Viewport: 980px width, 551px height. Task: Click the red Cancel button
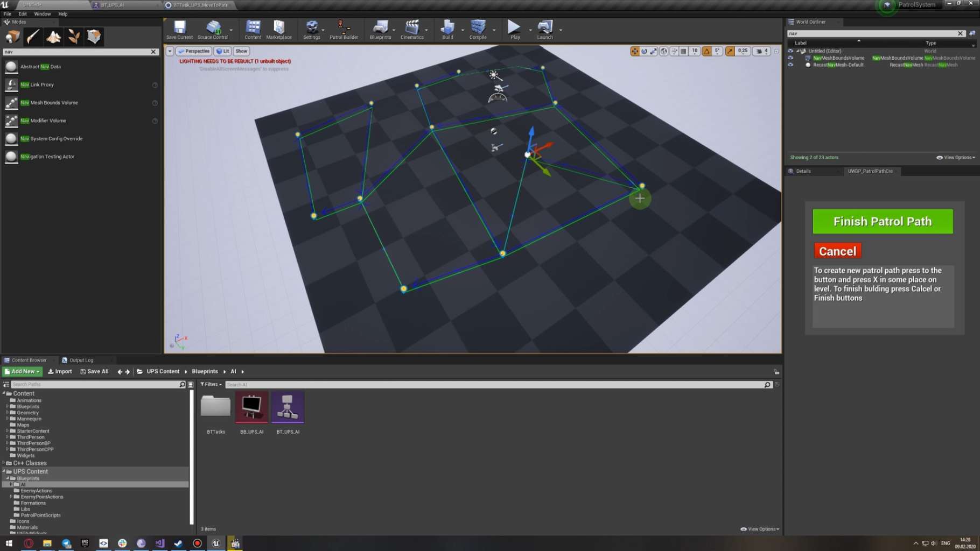[x=837, y=251]
